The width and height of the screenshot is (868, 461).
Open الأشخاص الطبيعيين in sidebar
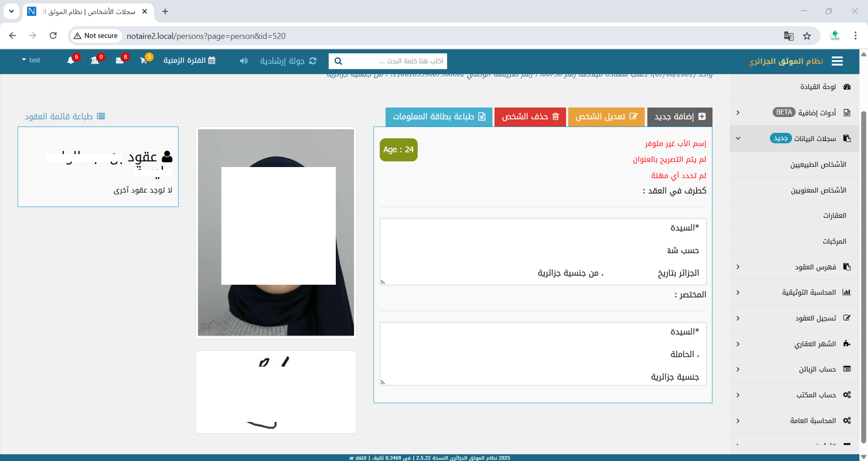[x=818, y=164]
